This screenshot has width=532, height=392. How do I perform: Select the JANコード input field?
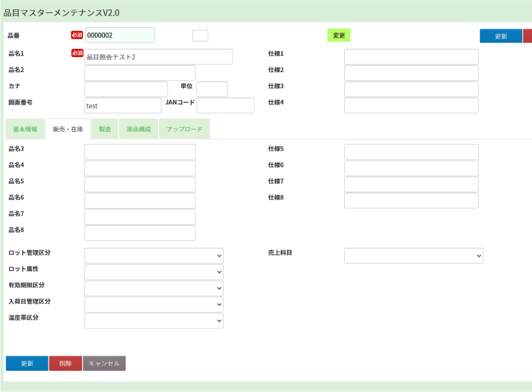225,106
